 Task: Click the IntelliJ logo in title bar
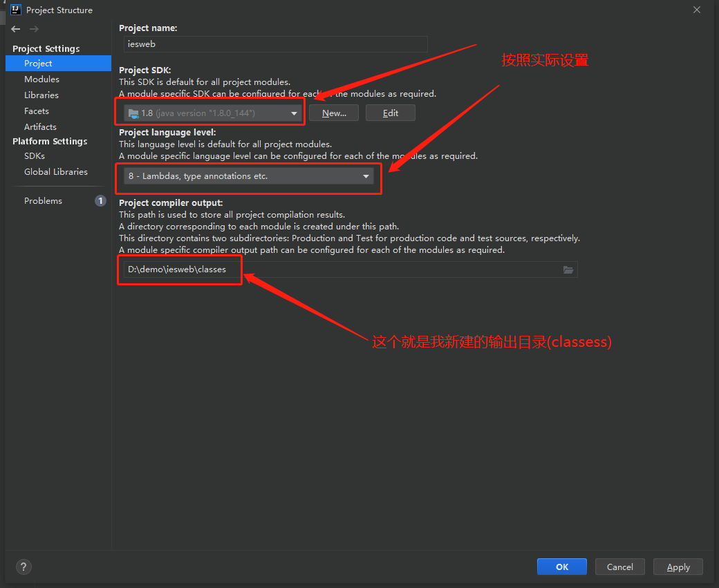point(16,10)
